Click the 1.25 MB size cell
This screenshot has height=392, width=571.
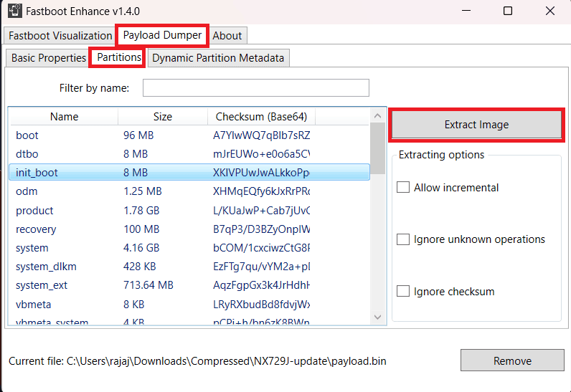tap(142, 191)
